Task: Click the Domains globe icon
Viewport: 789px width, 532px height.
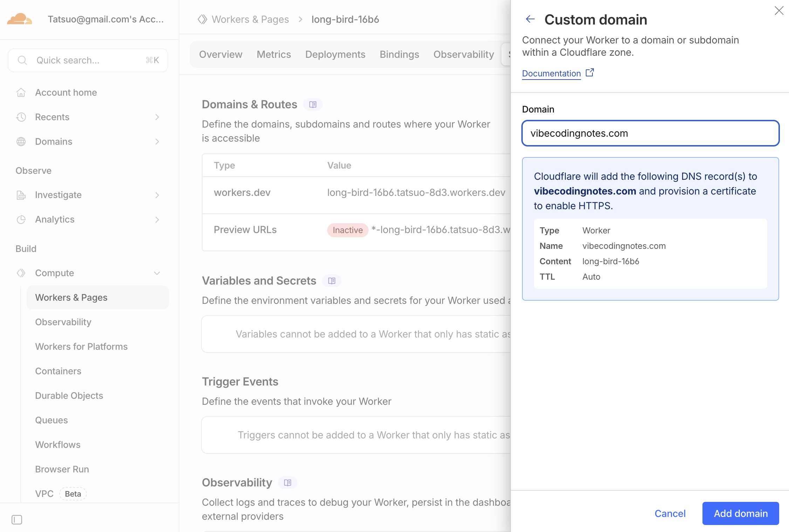Action: click(x=21, y=142)
